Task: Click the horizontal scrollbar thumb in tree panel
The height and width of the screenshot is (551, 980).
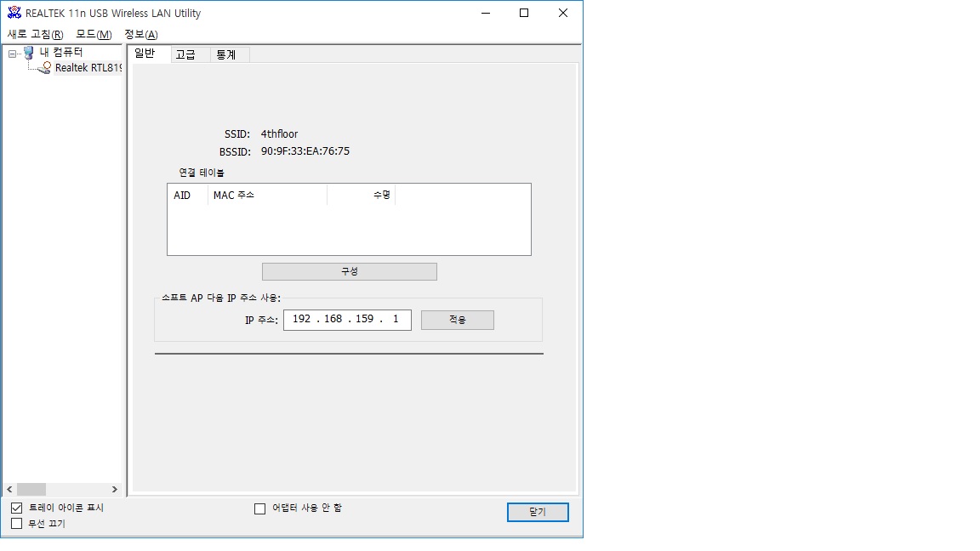Action: [x=31, y=489]
